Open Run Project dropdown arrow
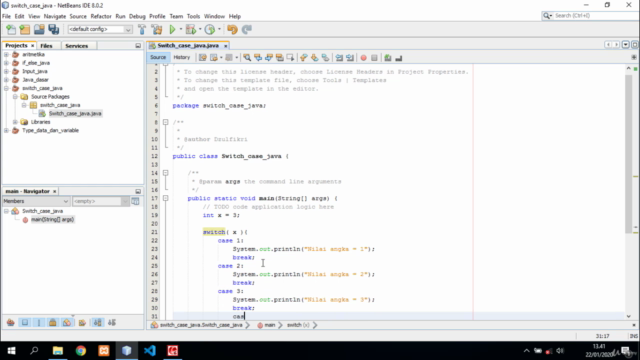The width and height of the screenshot is (640, 360). [181, 29]
